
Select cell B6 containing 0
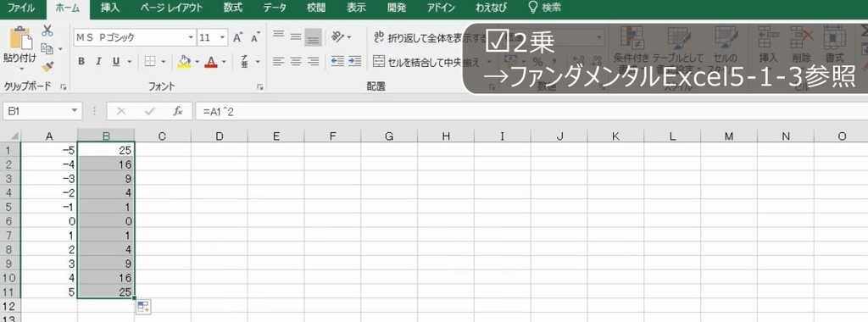(x=106, y=220)
